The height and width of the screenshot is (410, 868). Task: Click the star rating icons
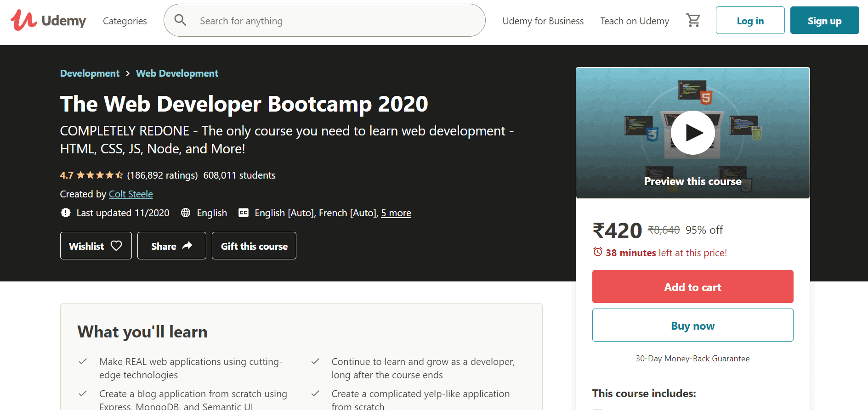[100, 175]
